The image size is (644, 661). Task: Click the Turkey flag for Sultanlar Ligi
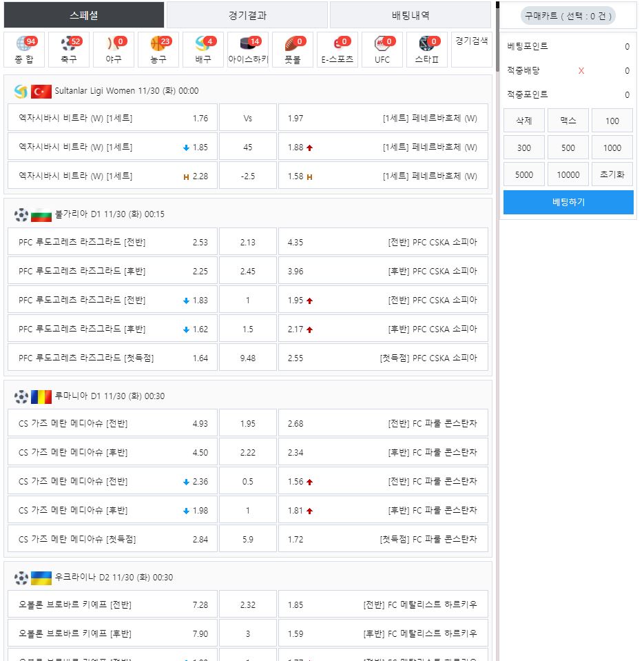pyautogui.click(x=41, y=91)
